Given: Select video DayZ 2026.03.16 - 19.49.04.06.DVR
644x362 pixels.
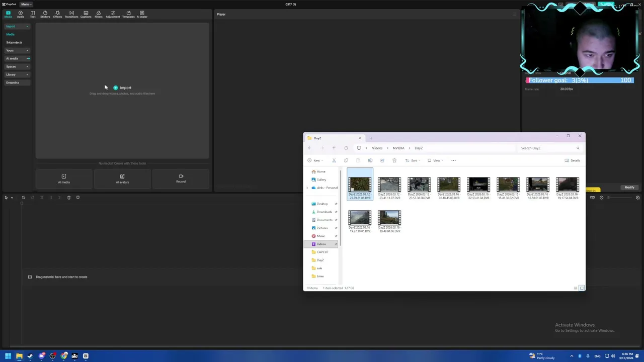Looking at the screenshot, I should pos(389,221).
